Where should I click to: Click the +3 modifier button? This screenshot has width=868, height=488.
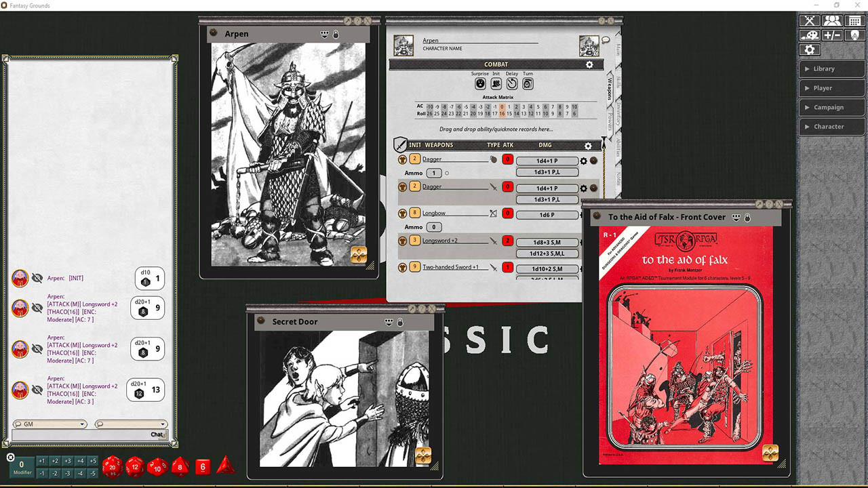pos(67,461)
